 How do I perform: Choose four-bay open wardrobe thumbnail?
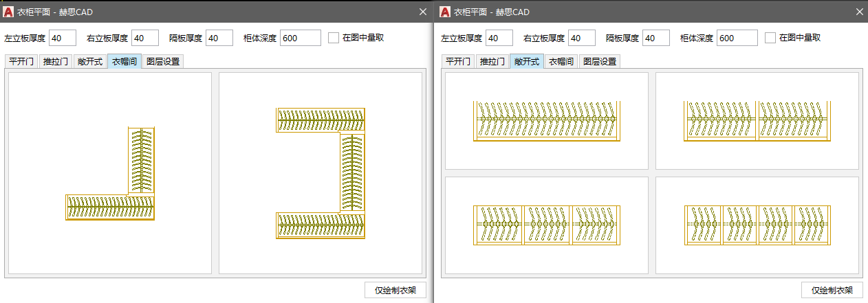[x=757, y=225]
